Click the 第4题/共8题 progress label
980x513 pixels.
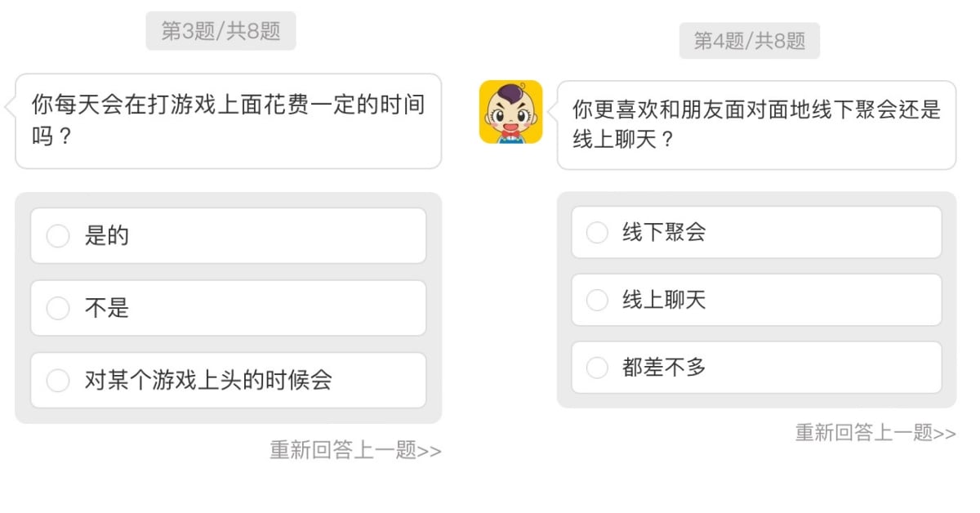click(x=749, y=41)
